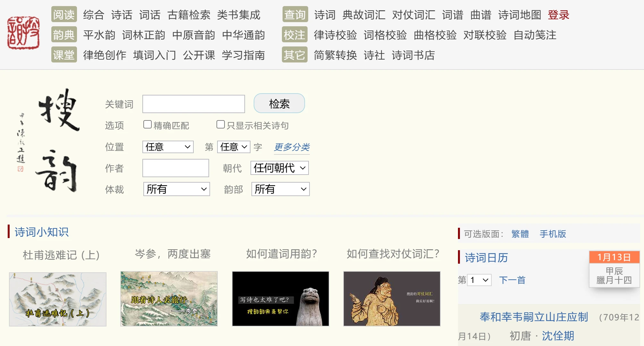Open the poem number dropdown in 诗词日历
The image size is (644, 346).
coord(479,280)
